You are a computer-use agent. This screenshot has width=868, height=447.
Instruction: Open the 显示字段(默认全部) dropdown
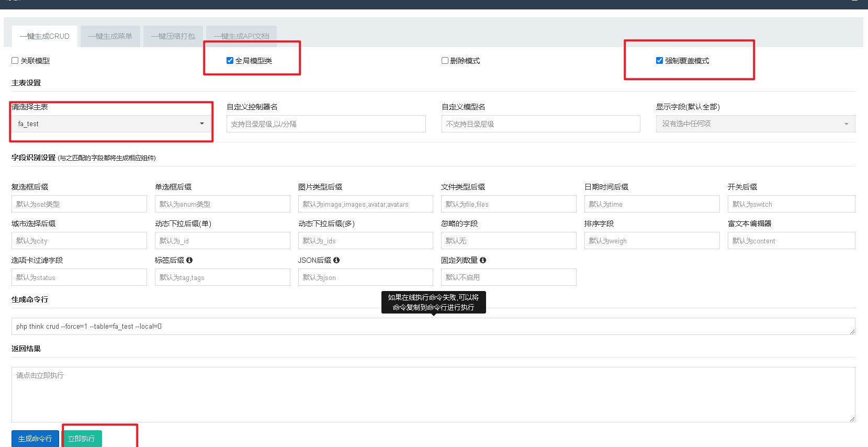[x=756, y=124]
